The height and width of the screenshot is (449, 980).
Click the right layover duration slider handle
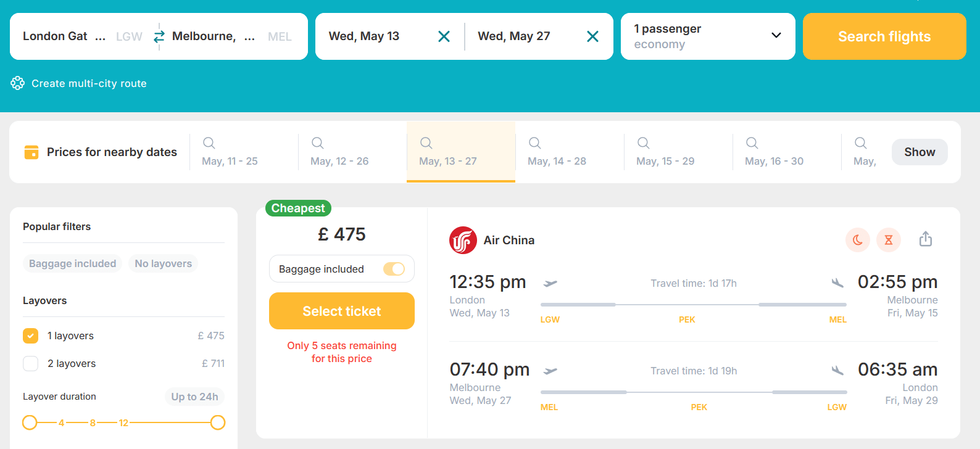pyautogui.click(x=218, y=422)
